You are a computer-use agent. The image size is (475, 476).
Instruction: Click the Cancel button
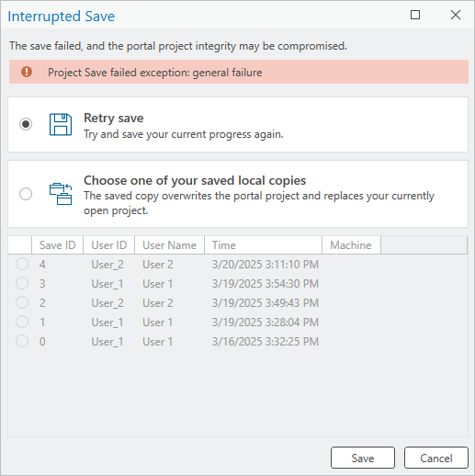pyautogui.click(x=436, y=458)
